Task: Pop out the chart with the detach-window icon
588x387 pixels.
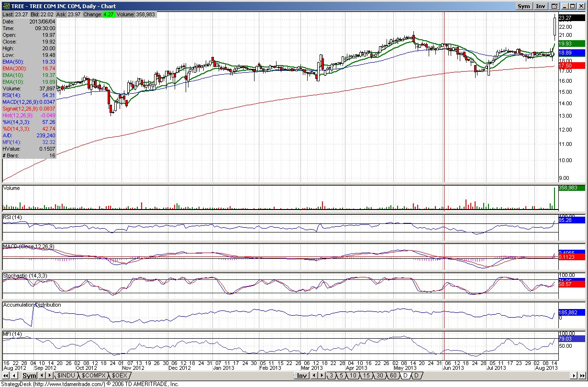Action: [x=555, y=6]
